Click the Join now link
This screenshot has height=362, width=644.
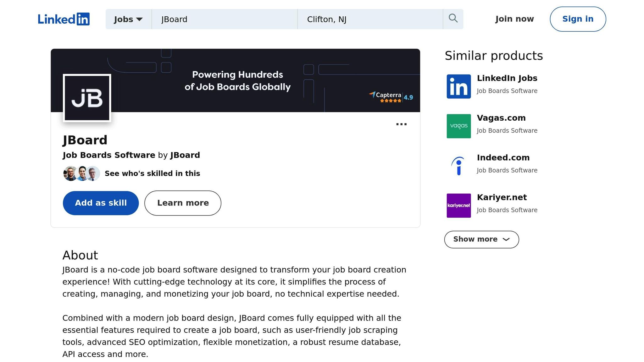pos(514,19)
